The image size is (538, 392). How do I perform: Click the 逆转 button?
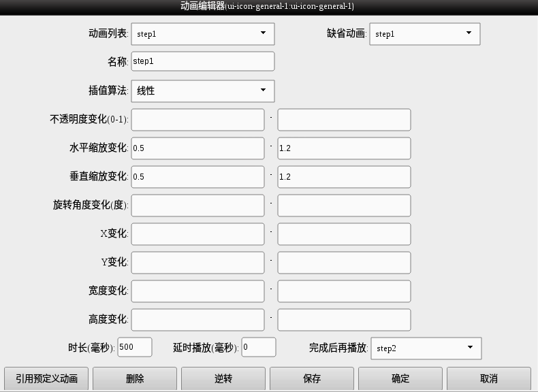tap(223, 378)
